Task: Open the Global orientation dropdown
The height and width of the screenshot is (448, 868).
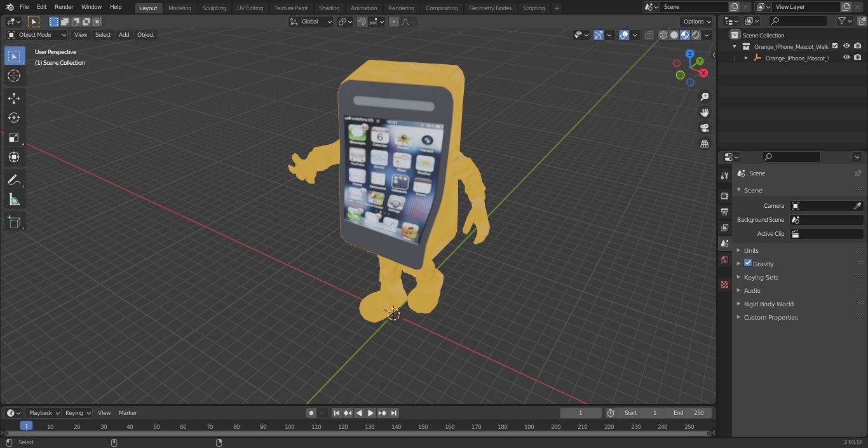Action: pyautogui.click(x=311, y=22)
